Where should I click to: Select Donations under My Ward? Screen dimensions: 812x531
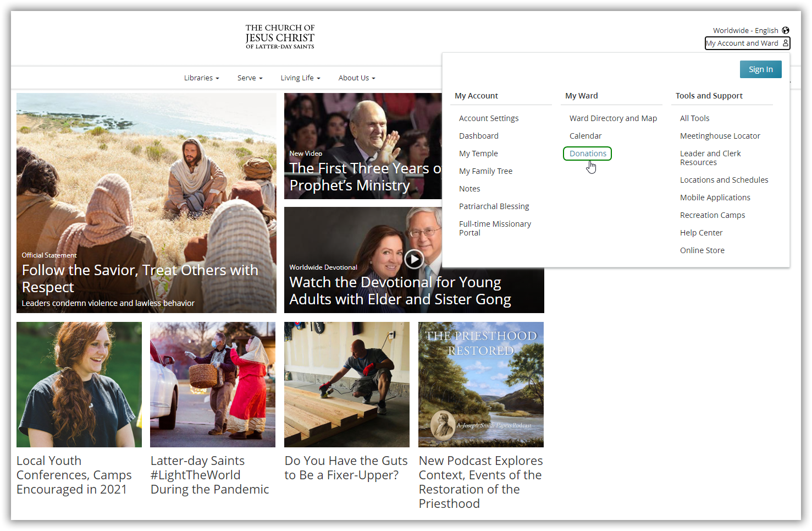(588, 154)
